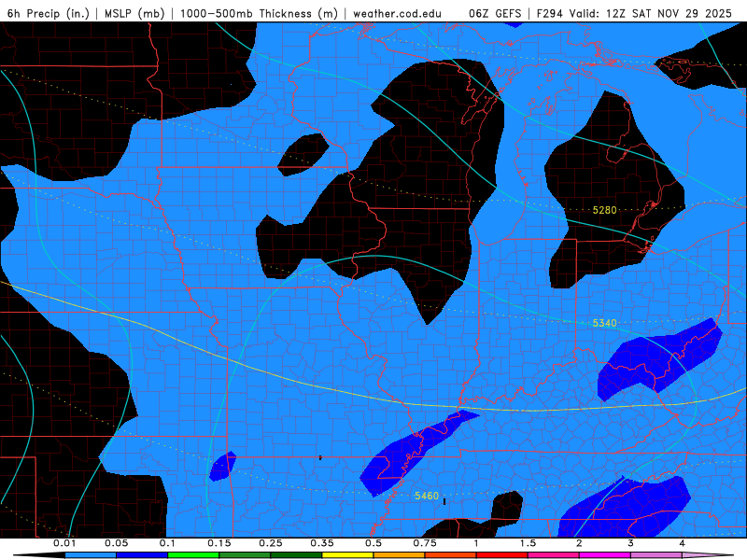Click the medium green 0.15 color bar segment

(245, 555)
